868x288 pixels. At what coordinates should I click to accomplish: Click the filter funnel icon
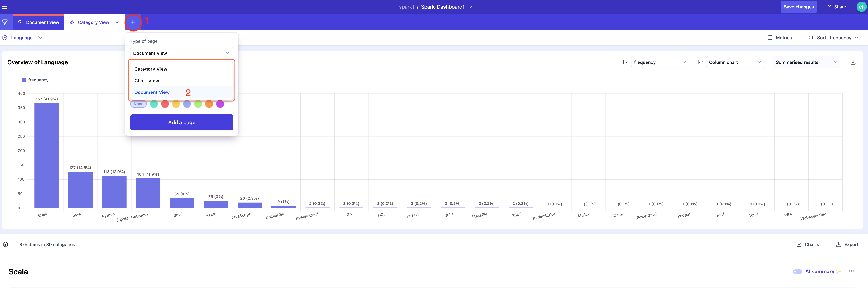tap(5, 22)
